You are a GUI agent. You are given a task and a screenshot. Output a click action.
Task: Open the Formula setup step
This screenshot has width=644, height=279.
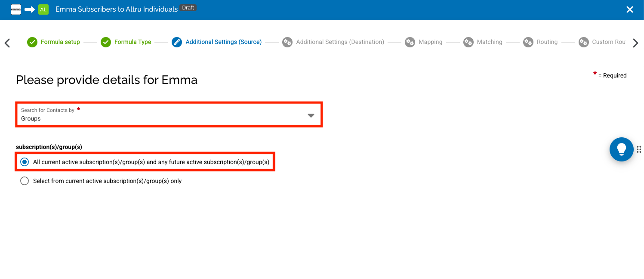[60, 42]
